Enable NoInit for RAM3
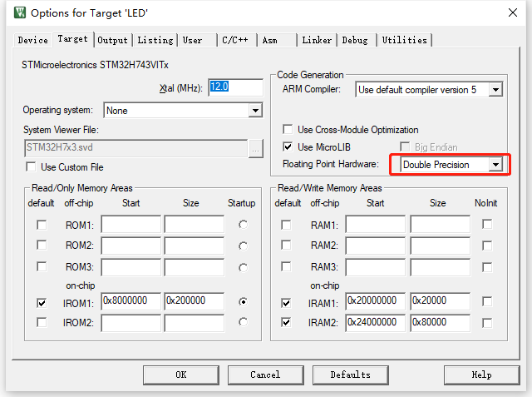532x397 pixels. click(x=487, y=267)
